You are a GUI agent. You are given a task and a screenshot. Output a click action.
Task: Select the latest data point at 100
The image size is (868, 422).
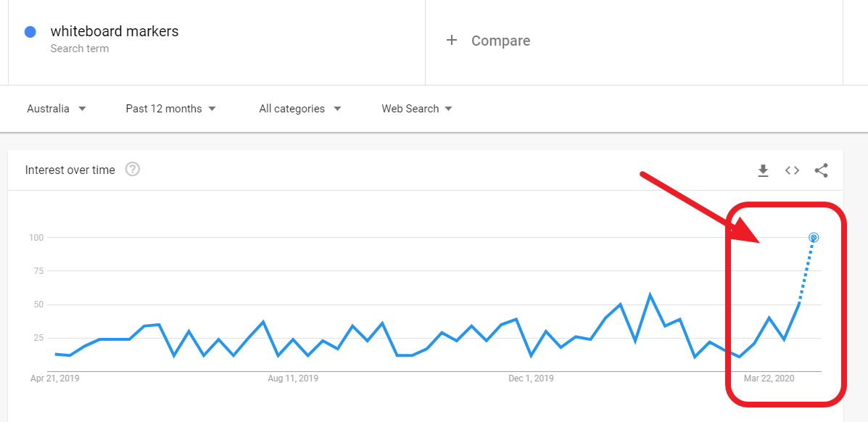(x=813, y=238)
